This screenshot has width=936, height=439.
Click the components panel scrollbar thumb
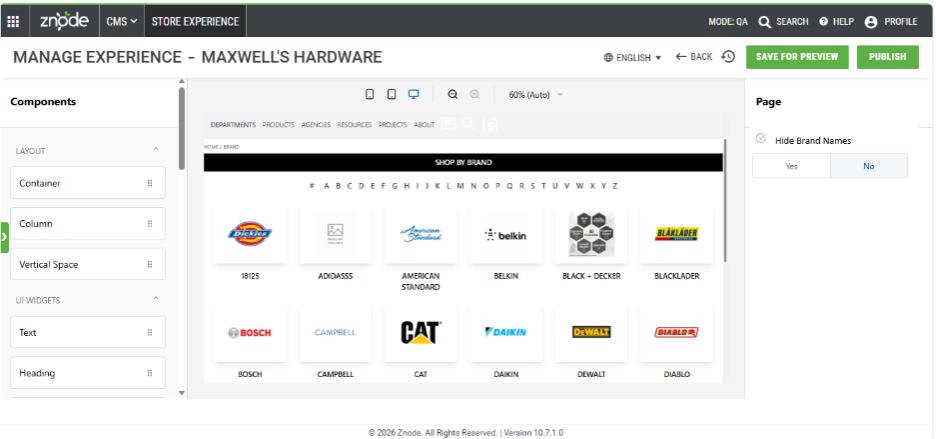tap(182, 128)
